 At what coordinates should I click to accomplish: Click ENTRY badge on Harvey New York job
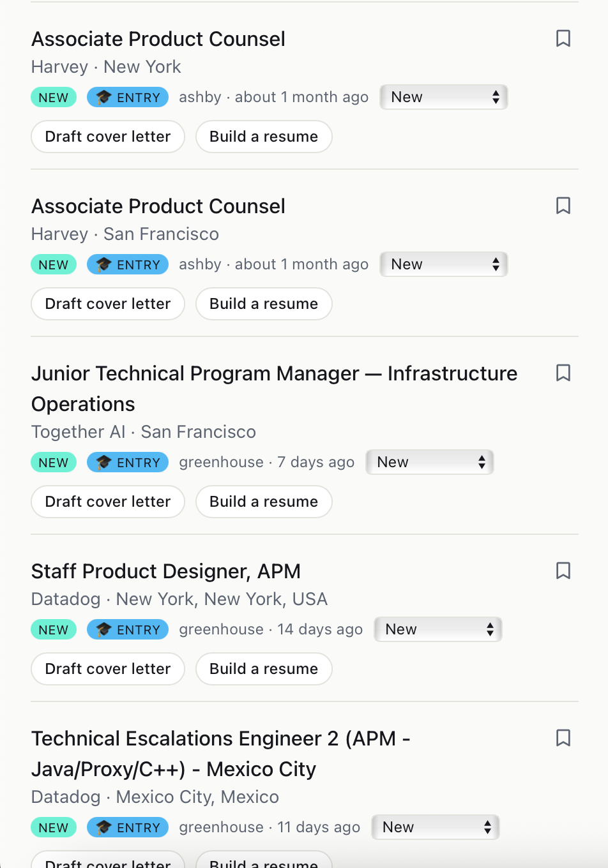click(x=128, y=97)
